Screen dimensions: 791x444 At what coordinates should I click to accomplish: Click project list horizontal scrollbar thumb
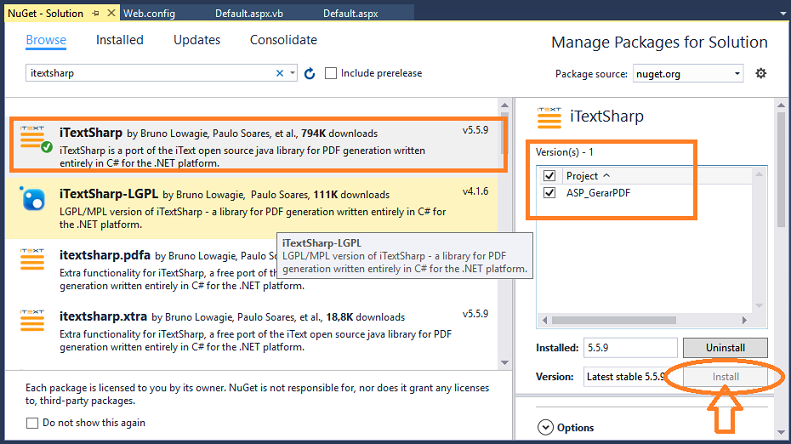(613, 320)
